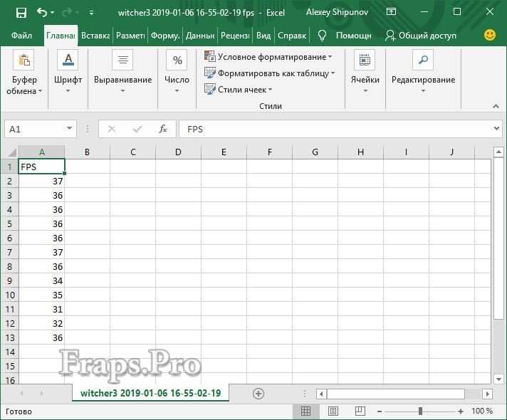Click vertical scrollbar up arrow

click(498, 152)
